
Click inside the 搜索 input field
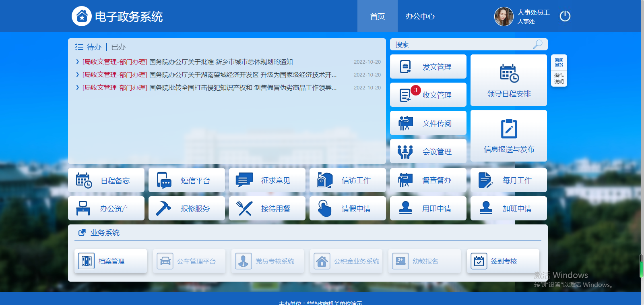469,44
